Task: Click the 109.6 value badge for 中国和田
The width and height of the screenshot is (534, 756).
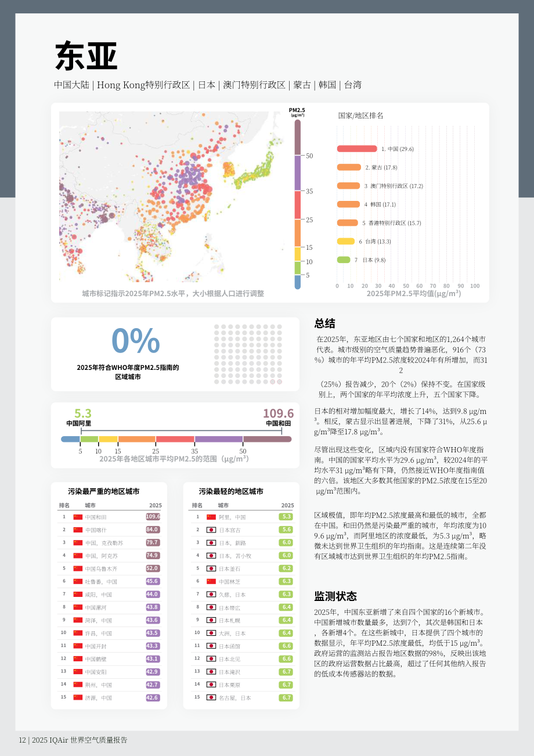Action: [153, 517]
